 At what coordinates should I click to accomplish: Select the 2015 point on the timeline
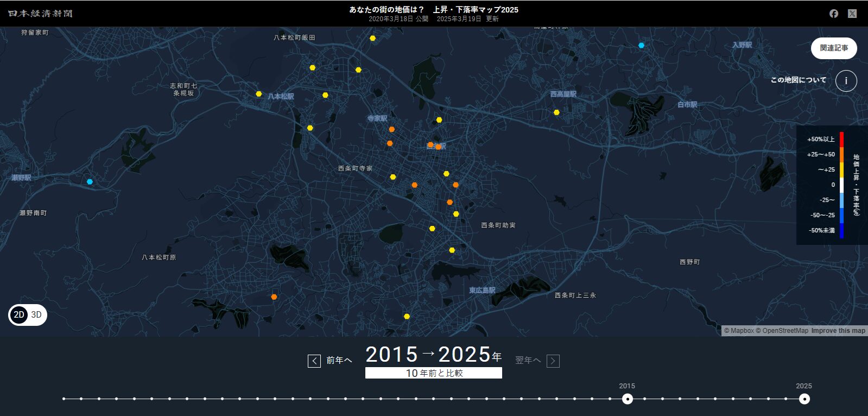click(x=627, y=399)
